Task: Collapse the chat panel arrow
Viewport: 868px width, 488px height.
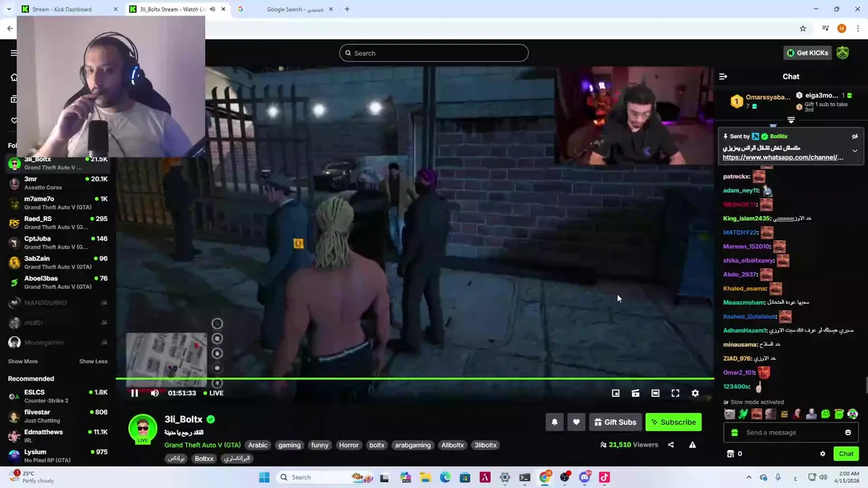Action: (723, 77)
